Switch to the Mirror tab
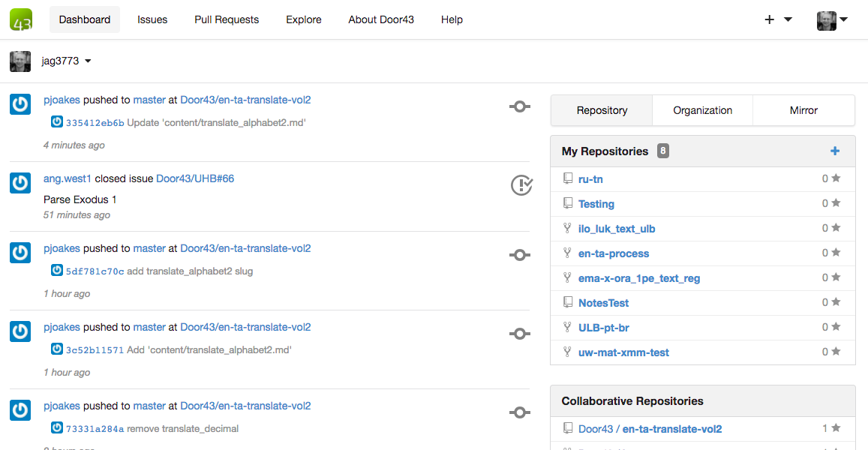This screenshot has height=450, width=868. tap(803, 110)
